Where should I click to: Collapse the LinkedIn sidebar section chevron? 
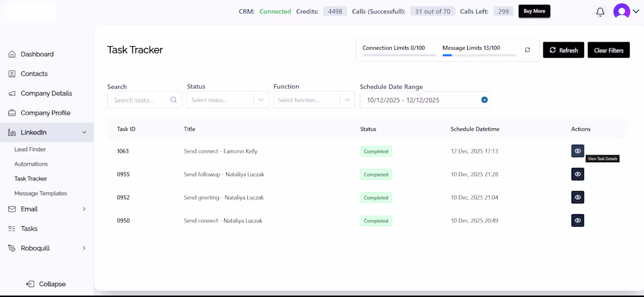click(x=84, y=132)
